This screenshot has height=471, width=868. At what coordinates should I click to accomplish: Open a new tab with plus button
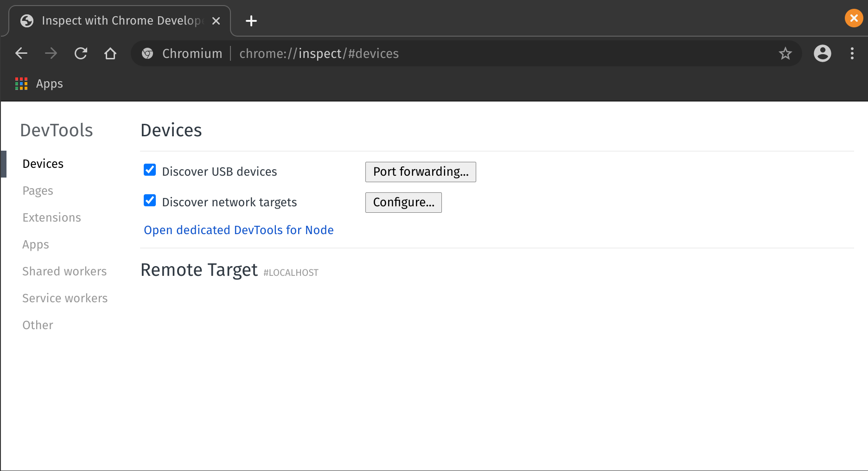coord(251,21)
